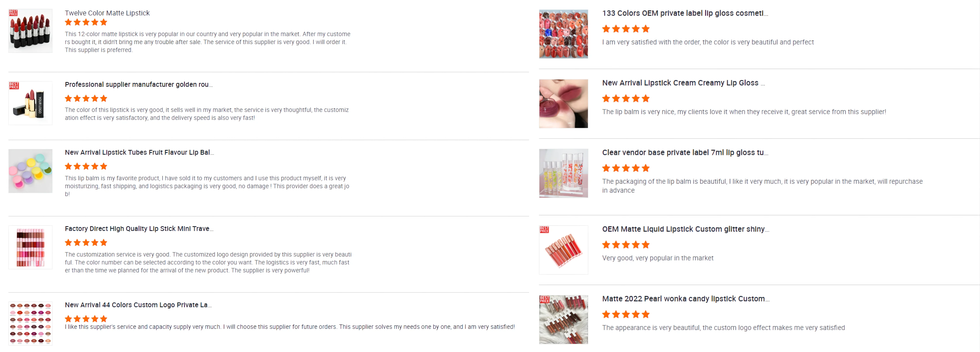Open the Lipstick Cream Creamy Lip Gloss image

click(x=563, y=104)
